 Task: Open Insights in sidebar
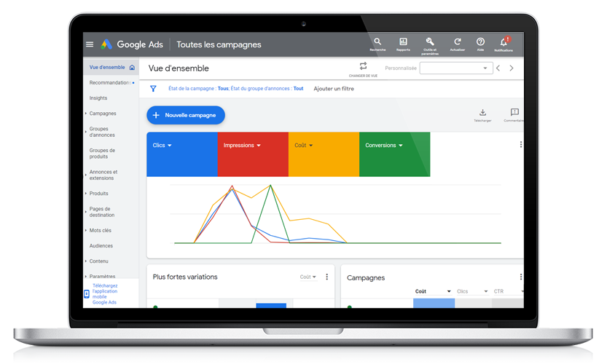click(x=98, y=98)
